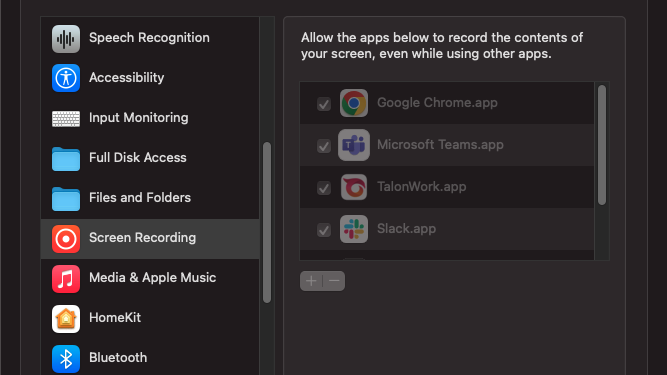Click the sidebar category list scrollbar

pyautogui.click(x=267, y=223)
